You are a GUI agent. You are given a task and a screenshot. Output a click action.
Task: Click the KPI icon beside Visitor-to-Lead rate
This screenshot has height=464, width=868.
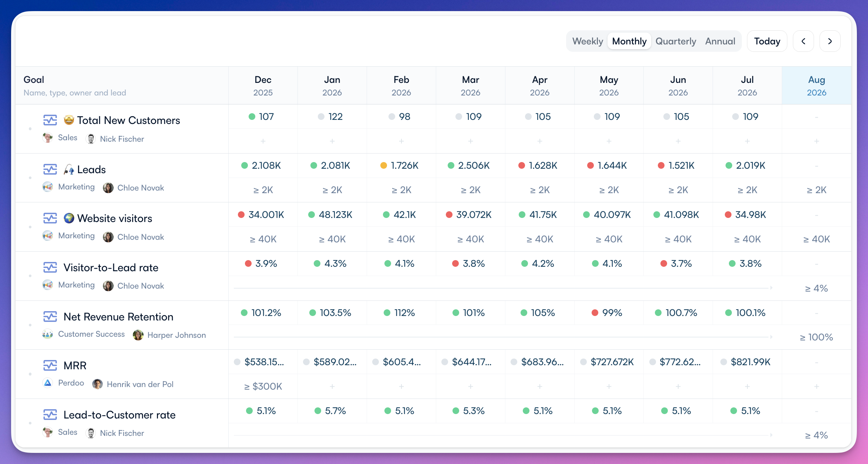(x=50, y=268)
